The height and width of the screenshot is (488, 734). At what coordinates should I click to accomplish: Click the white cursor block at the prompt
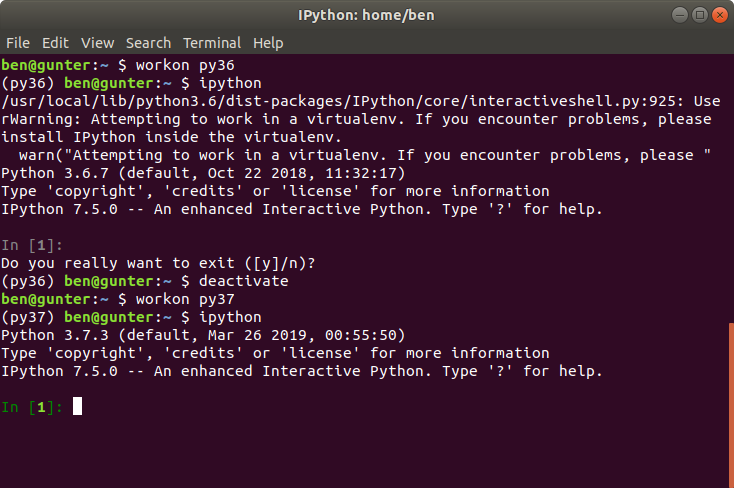[77, 406]
